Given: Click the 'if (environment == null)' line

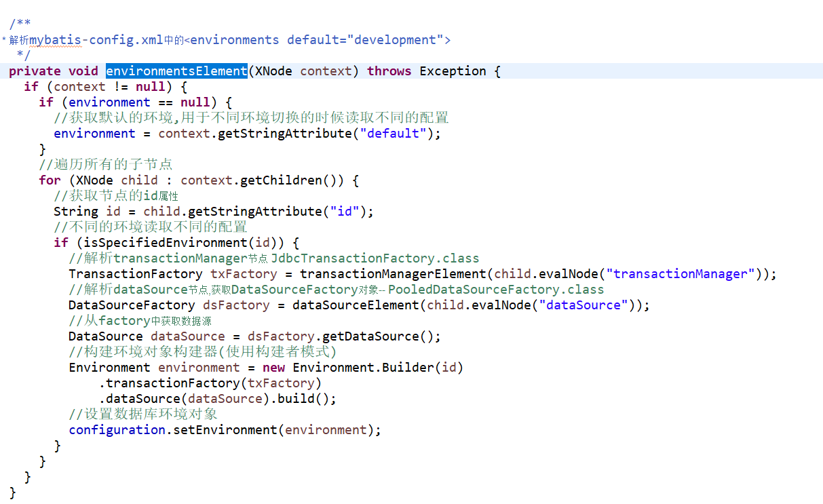Looking at the screenshot, I should point(136,102).
